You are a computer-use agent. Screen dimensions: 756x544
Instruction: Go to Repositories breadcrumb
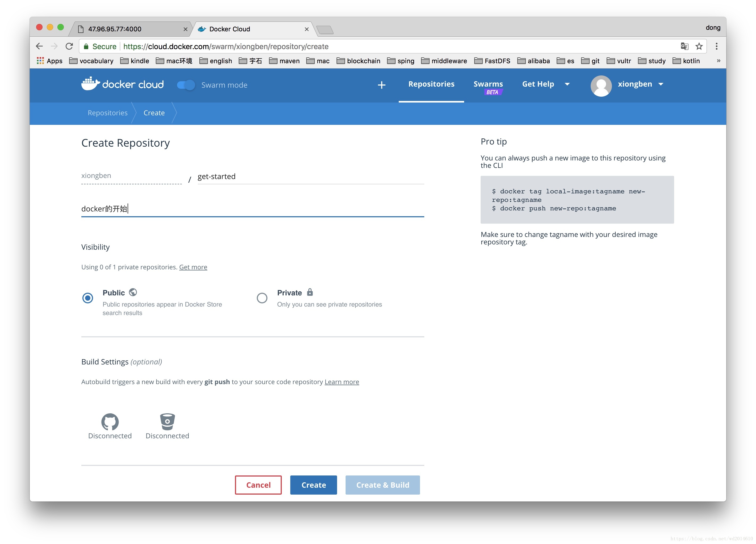(x=107, y=113)
